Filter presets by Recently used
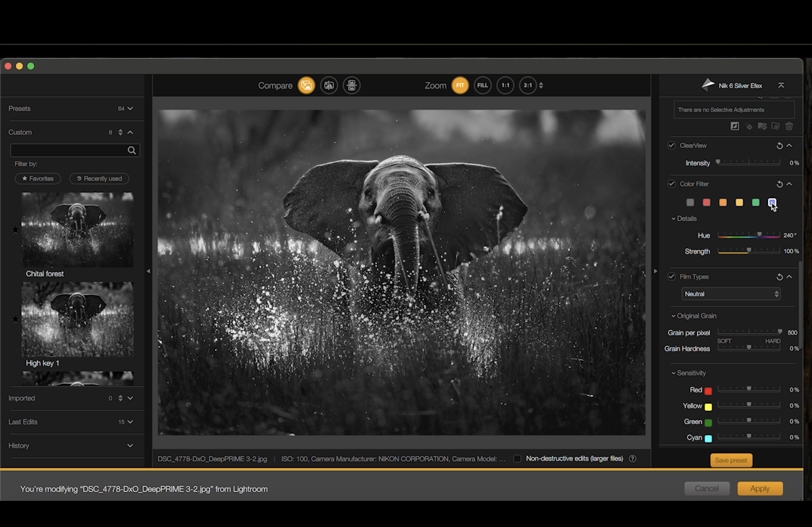This screenshot has width=812, height=527. tap(99, 179)
